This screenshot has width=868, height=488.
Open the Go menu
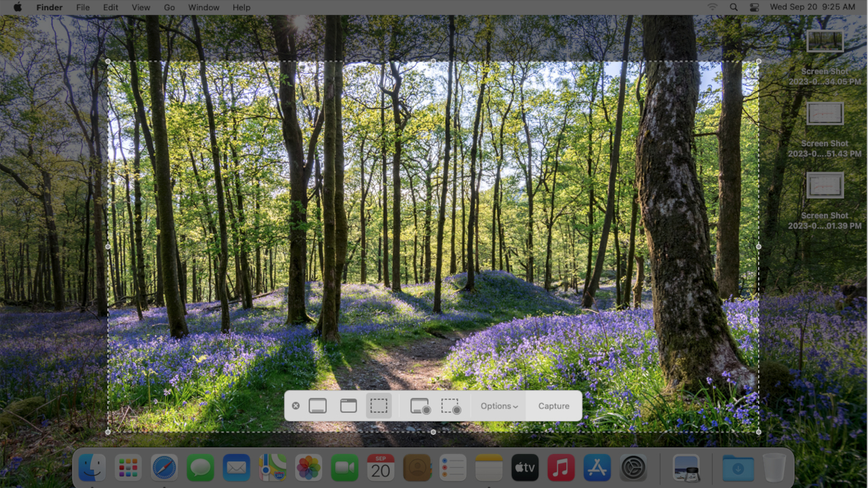coord(170,7)
